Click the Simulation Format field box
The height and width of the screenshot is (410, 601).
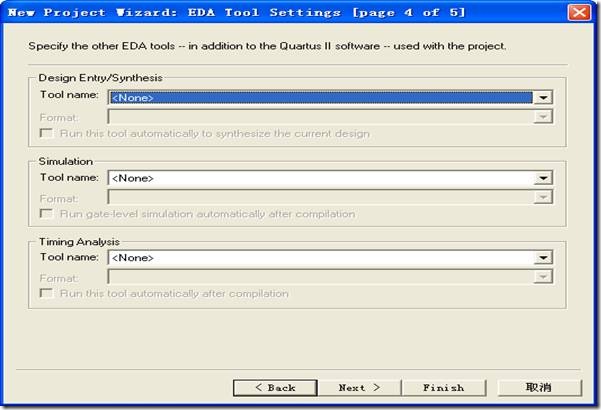319,197
